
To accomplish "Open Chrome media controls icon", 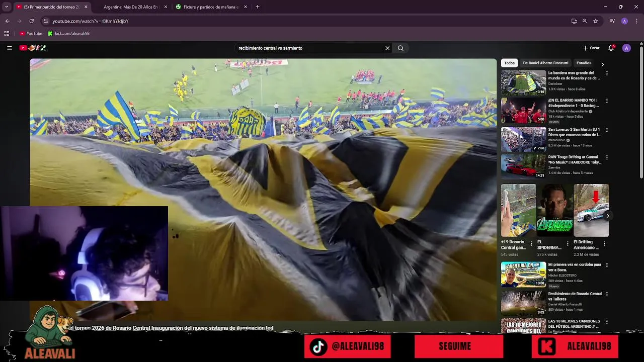I will 612,21.
